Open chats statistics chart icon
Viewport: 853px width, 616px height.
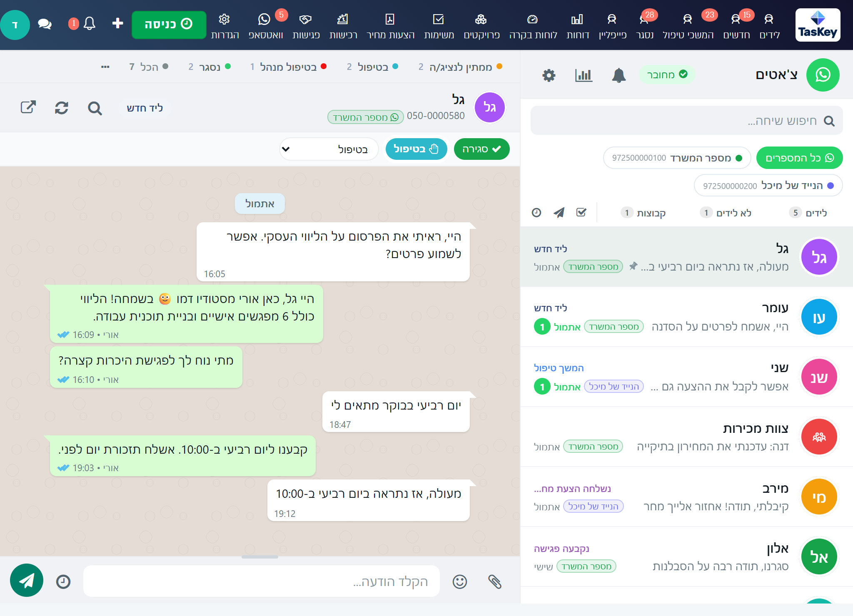point(584,75)
